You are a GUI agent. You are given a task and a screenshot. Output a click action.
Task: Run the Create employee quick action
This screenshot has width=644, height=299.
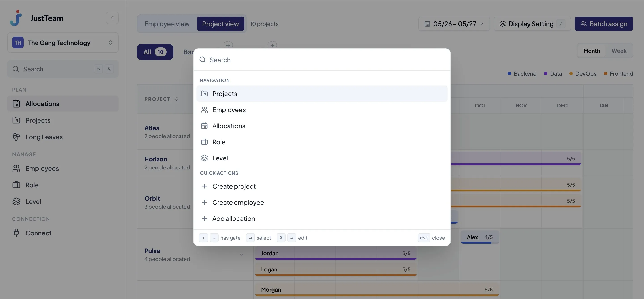pos(322,202)
